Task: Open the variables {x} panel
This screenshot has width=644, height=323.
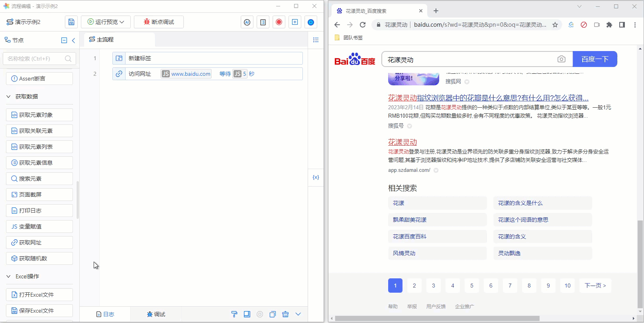Action: [x=316, y=177]
